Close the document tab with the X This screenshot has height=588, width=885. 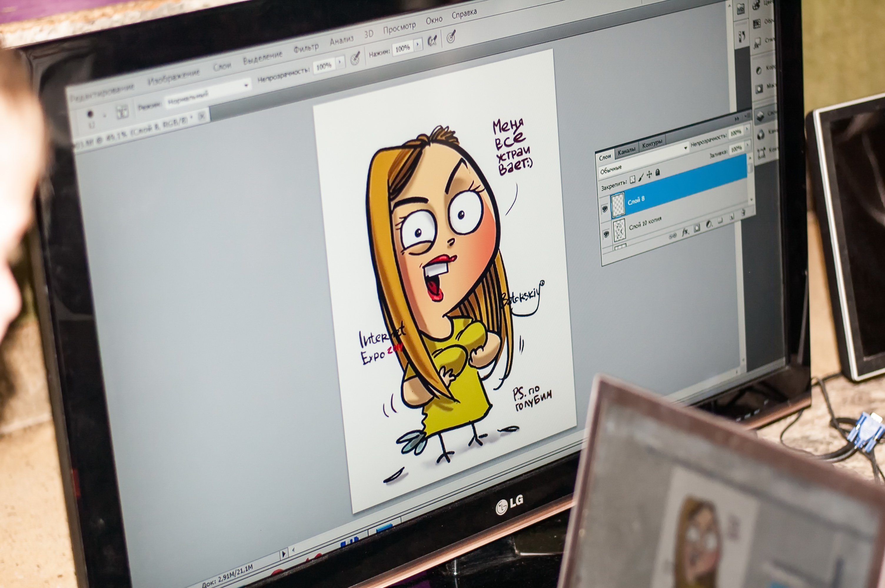[202, 116]
